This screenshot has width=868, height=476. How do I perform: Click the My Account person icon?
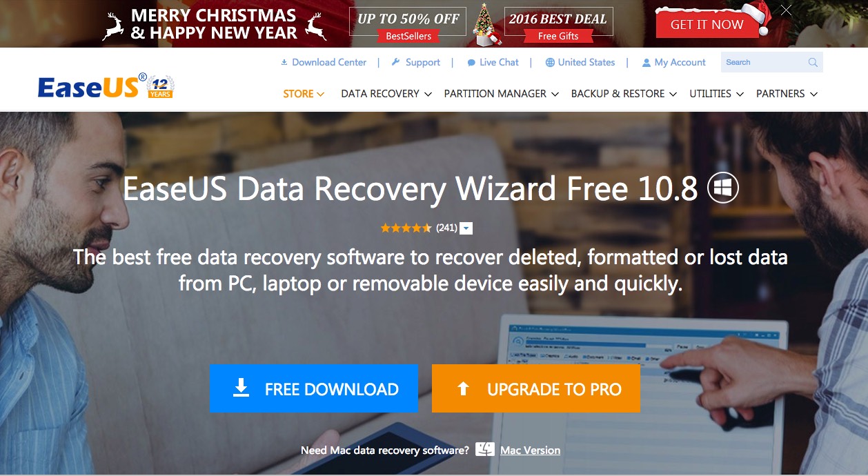[x=647, y=63]
